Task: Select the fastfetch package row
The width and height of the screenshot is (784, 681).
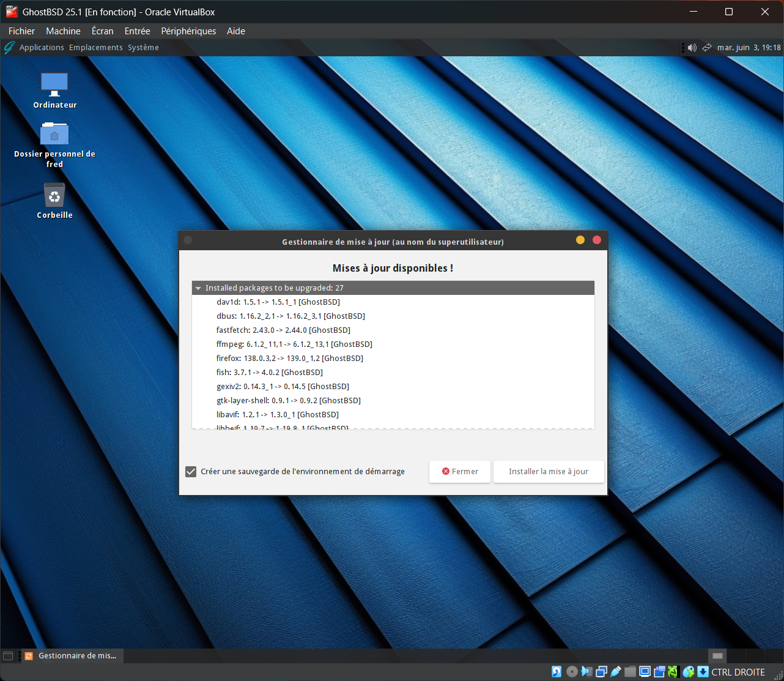Action: tap(393, 330)
